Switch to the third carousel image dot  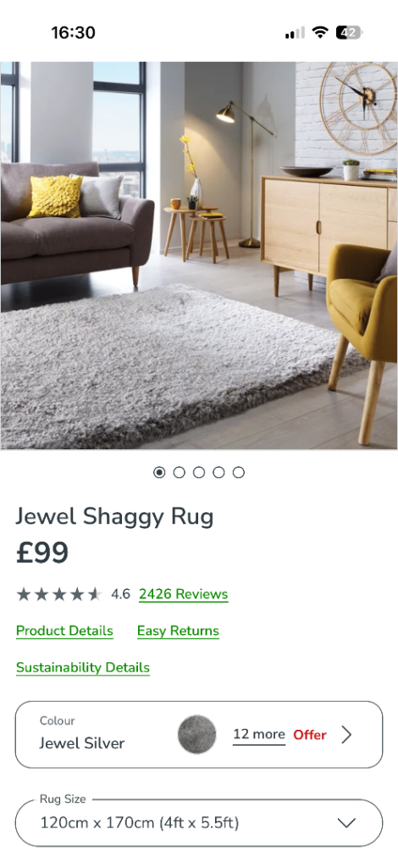[x=199, y=472]
